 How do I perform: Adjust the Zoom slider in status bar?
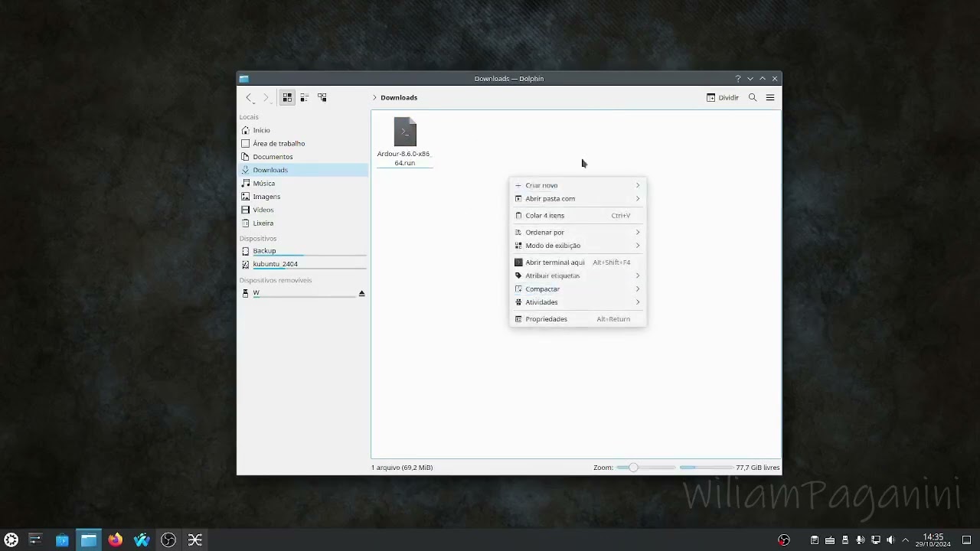pyautogui.click(x=646, y=468)
